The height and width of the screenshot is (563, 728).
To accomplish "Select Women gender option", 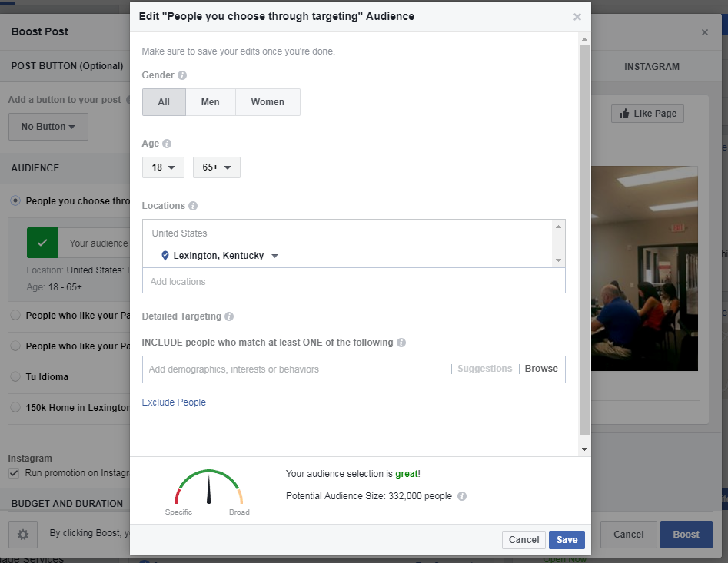I will tap(268, 102).
